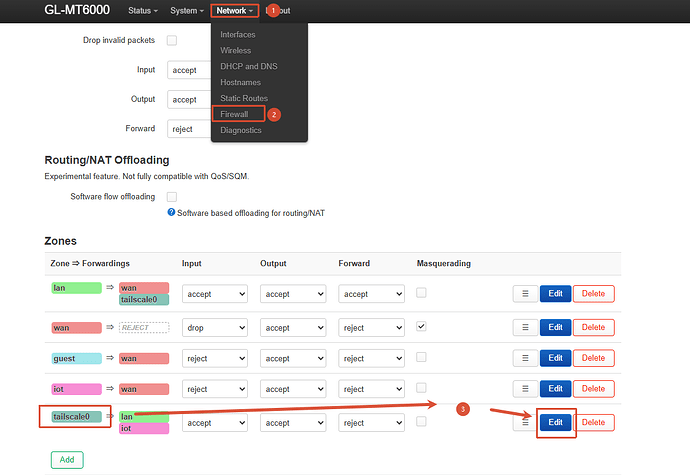Open Forward dropdown for lan zone

point(371,294)
